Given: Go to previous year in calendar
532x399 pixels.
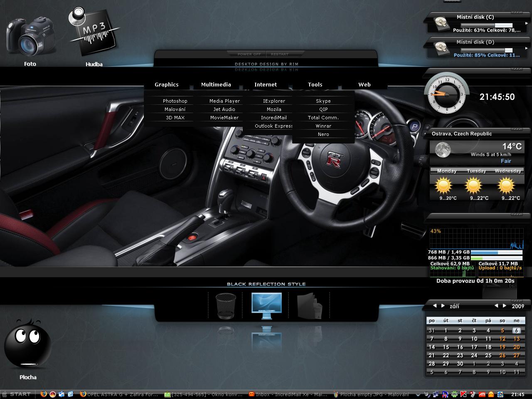Looking at the screenshot, I should [496, 306].
